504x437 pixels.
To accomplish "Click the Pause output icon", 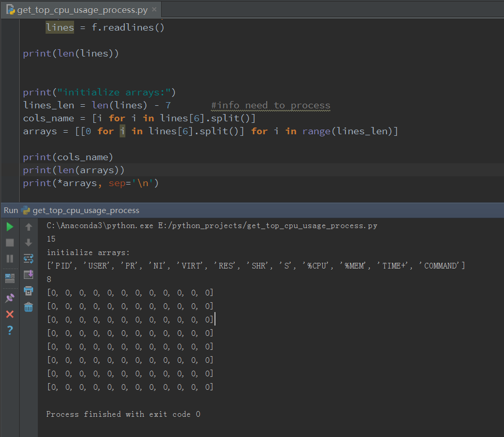I will (10, 259).
